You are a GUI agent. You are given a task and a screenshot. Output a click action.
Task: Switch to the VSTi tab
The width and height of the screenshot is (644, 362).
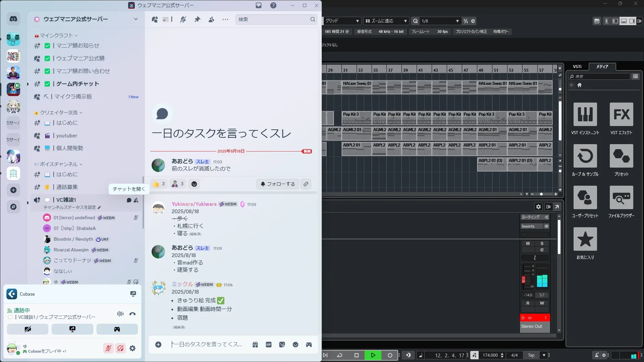point(577,66)
